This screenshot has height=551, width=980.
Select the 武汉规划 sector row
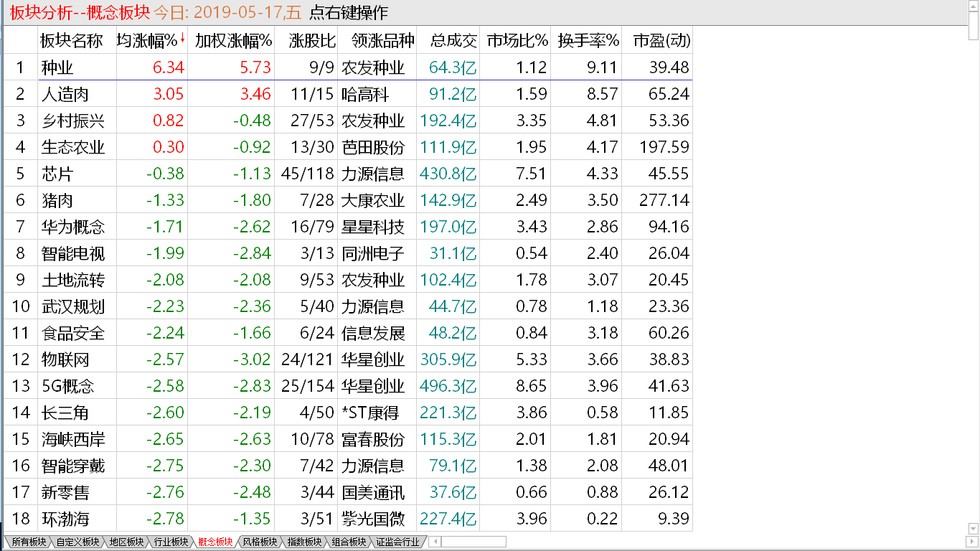(x=348, y=306)
